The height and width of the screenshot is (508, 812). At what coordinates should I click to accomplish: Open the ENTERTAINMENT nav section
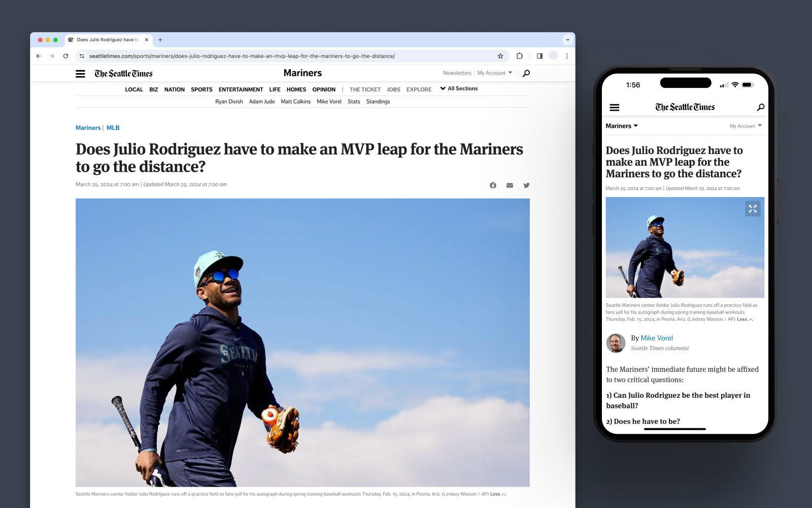click(241, 89)
